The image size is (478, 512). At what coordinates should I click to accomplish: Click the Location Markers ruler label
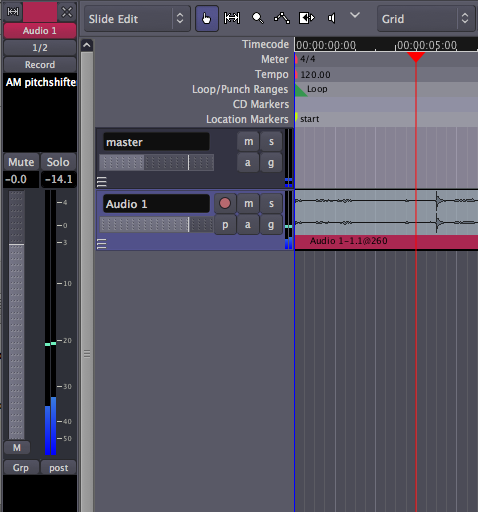tap(247, 119)
